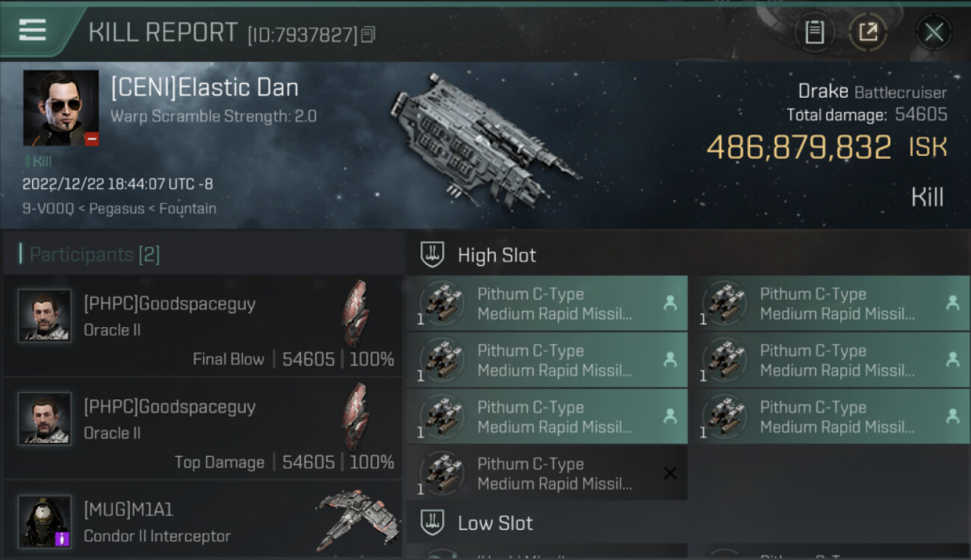View Elastic Dan's pilot portrait

click(61, 108)
